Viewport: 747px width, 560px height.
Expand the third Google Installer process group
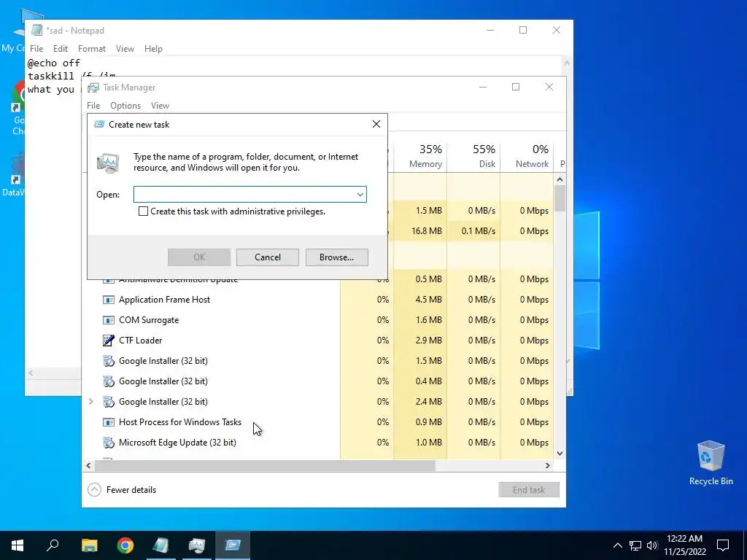91,402
